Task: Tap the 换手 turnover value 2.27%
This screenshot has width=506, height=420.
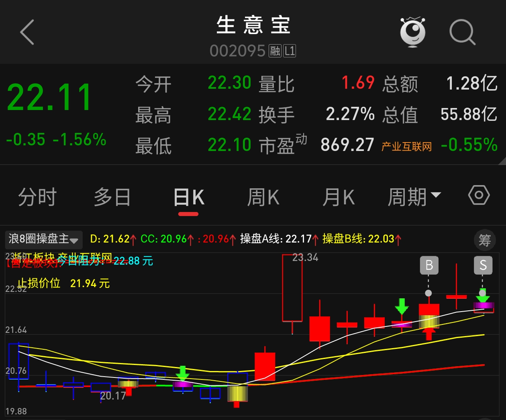Action: coord(350,114)
